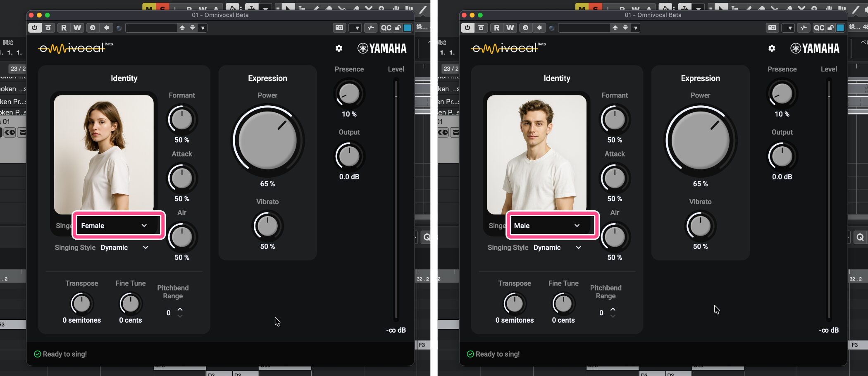Click A/B compare icon in left plugin toolbar
This screenshot has width=868, height=376.
93,28
